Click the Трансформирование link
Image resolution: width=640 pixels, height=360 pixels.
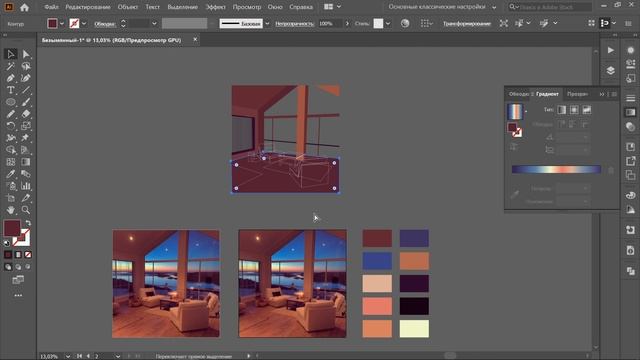(467, 24)
